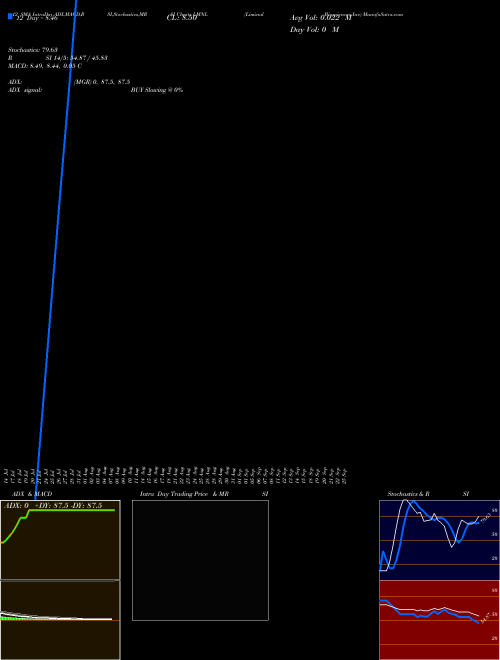The height and width of the screenshot is (660, 500).
Task: Click the 'BUY Slowing @ 0%' signal text
Action: [157, 90]
